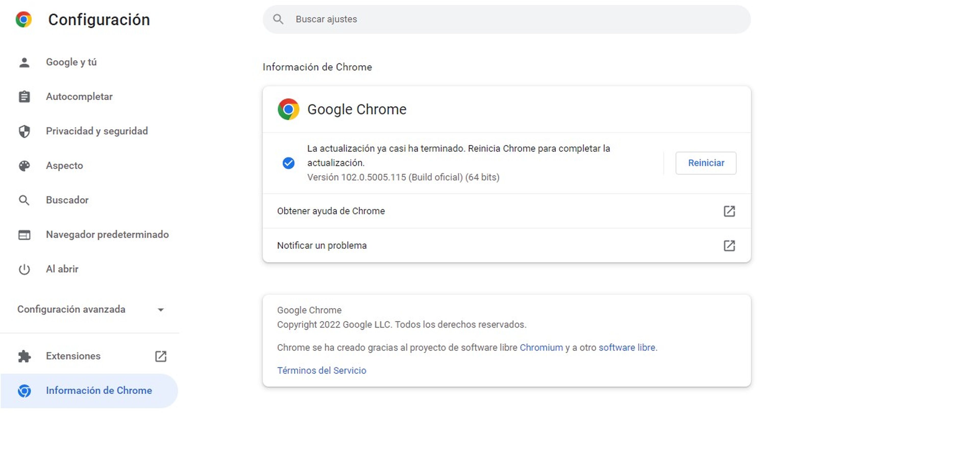Click the Reiniciar button

[706, 163]
